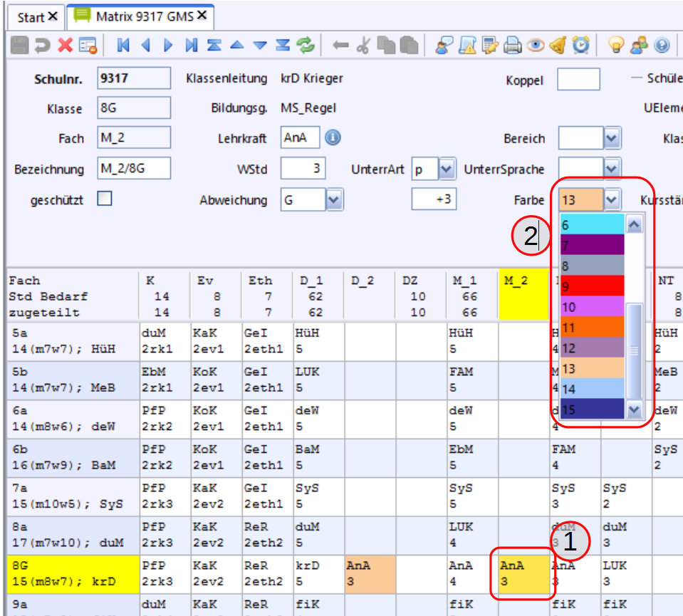
Task: Jump to first record icon
Action: tap(123, 45)
